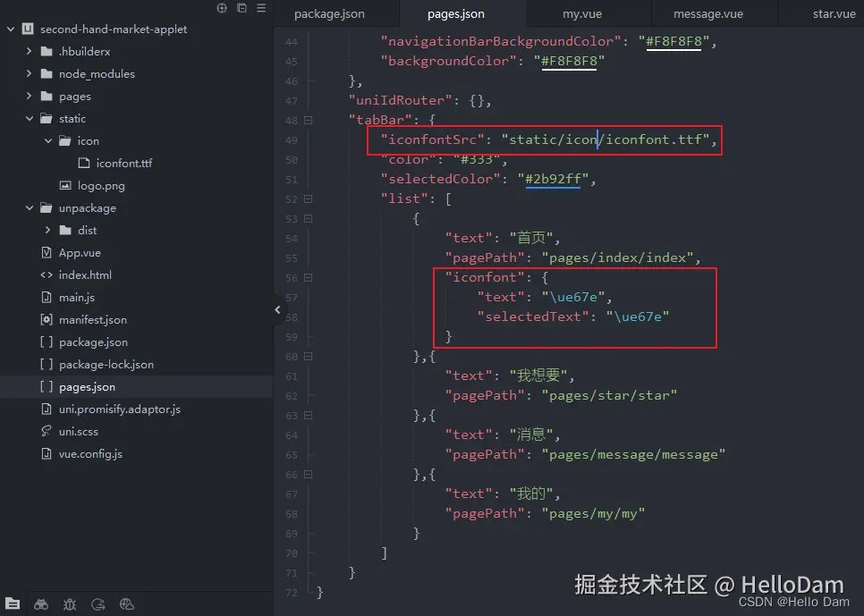Click the index.html code icon
Viewport: 864px width, 616px height.
47,274
